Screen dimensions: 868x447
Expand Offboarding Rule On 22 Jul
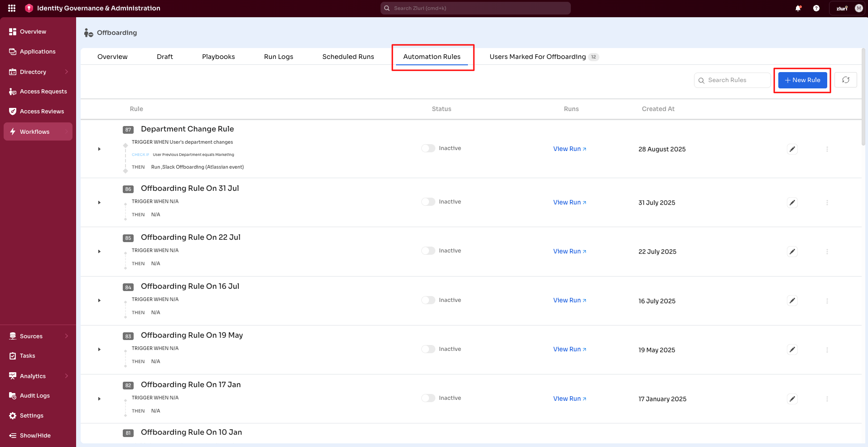[x=99, y=252]
